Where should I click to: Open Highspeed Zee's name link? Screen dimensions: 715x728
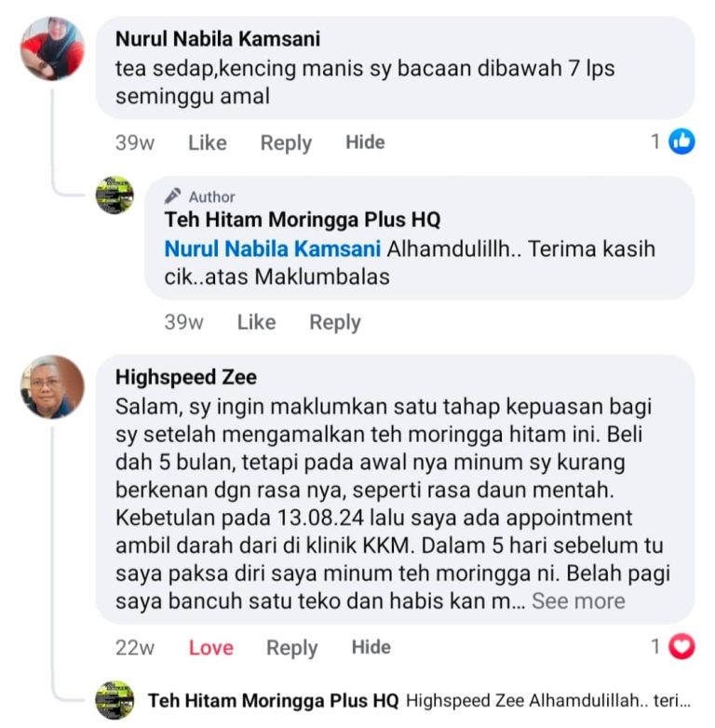[185, 377]
